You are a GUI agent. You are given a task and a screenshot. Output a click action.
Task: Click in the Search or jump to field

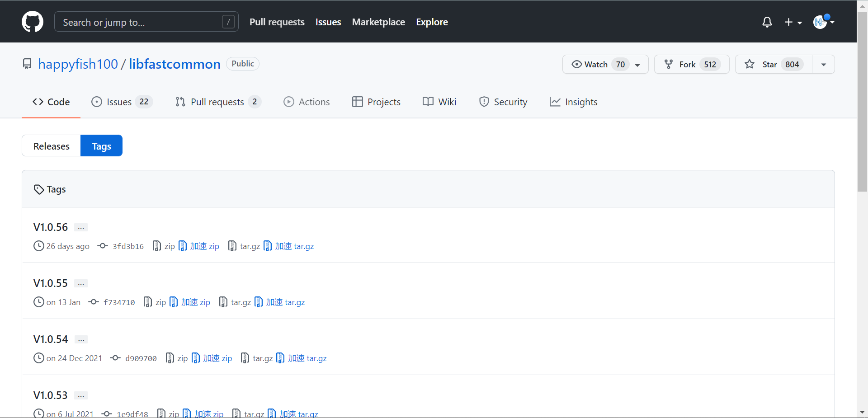point(146,22)
